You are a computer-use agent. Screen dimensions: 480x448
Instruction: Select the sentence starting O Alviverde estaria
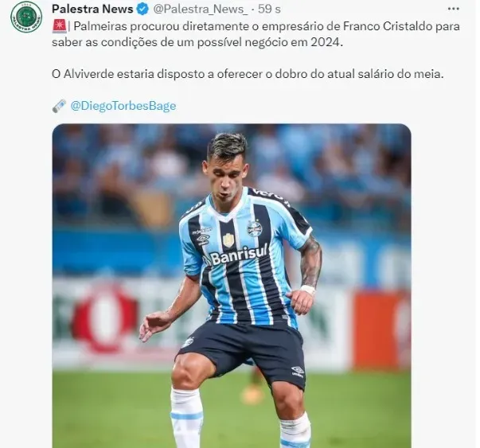248,74
